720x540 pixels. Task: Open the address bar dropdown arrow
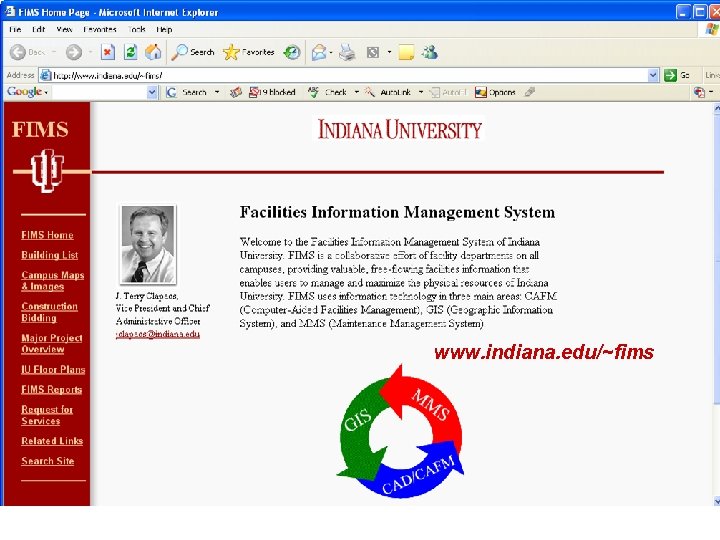(653, 75)
